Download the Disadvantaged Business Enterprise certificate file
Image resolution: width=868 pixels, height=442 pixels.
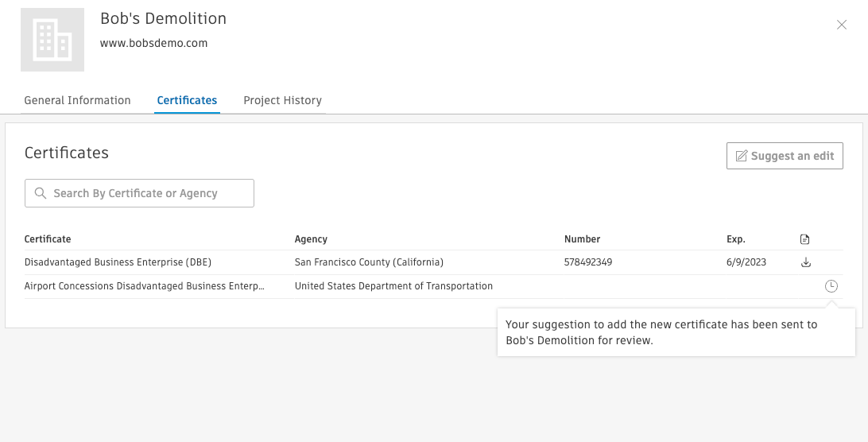point(805,262)
